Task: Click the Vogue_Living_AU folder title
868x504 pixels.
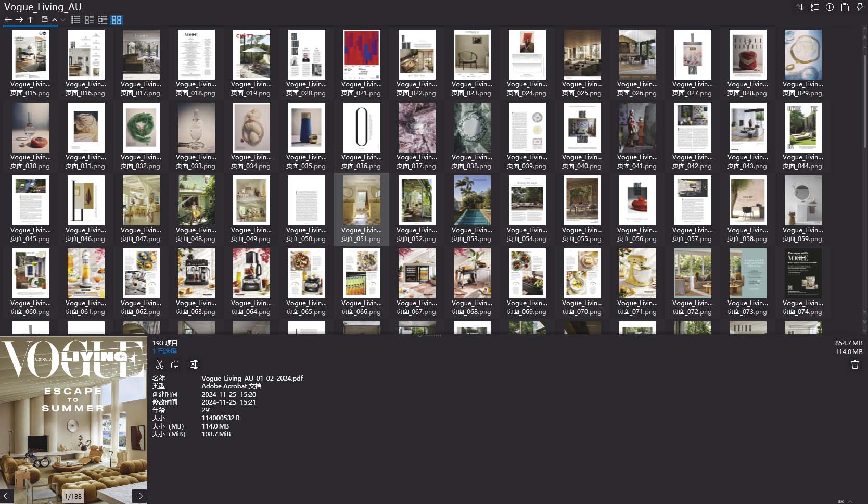Action: (43, 7)
